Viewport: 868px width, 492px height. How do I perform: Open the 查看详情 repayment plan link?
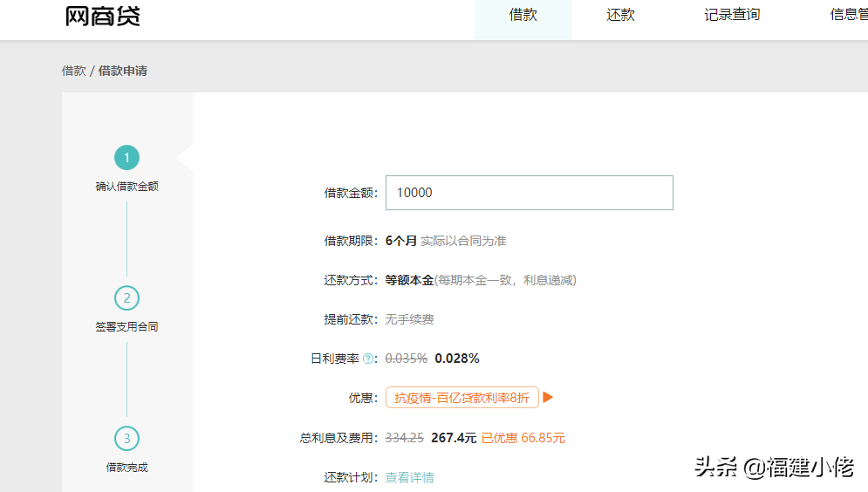[x=410, y=477]
